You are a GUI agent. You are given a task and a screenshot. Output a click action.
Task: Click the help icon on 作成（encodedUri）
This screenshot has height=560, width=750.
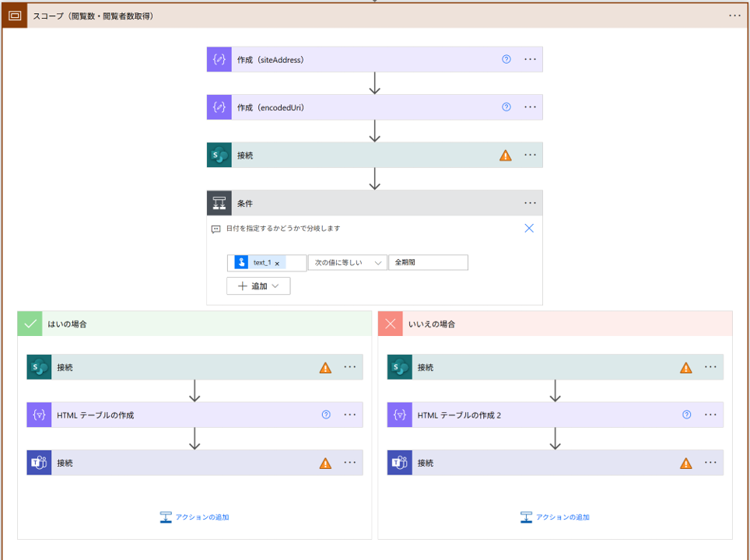pos(506,107)
